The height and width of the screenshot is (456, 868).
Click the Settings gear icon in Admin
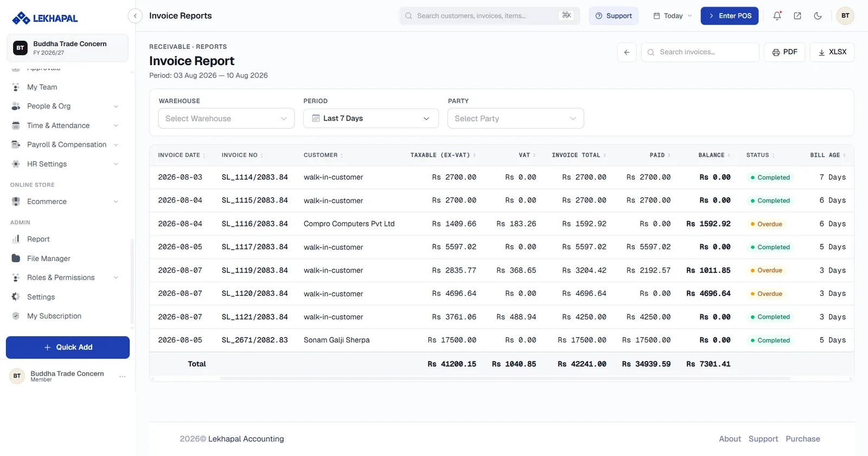[x=16, y=297]
